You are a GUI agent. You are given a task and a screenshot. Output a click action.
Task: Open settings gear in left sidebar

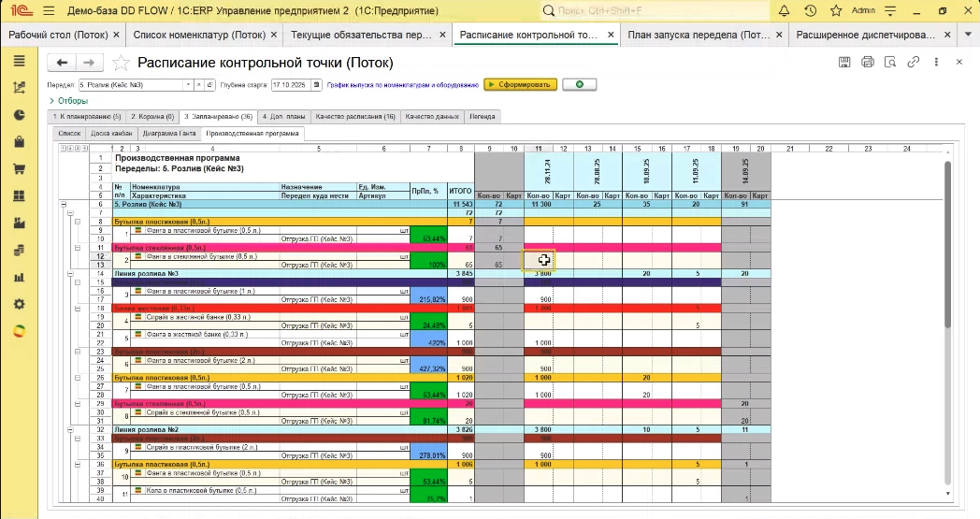[19, 305]
